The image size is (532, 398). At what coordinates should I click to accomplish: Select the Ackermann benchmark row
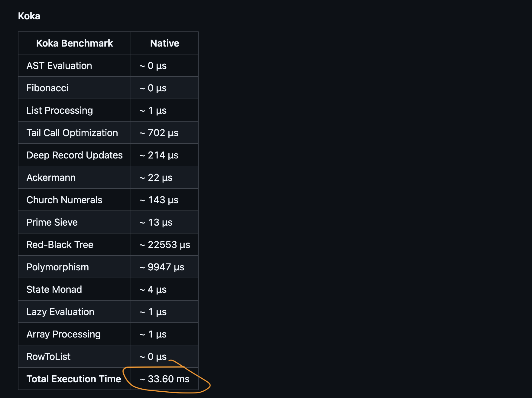[108, 178]
